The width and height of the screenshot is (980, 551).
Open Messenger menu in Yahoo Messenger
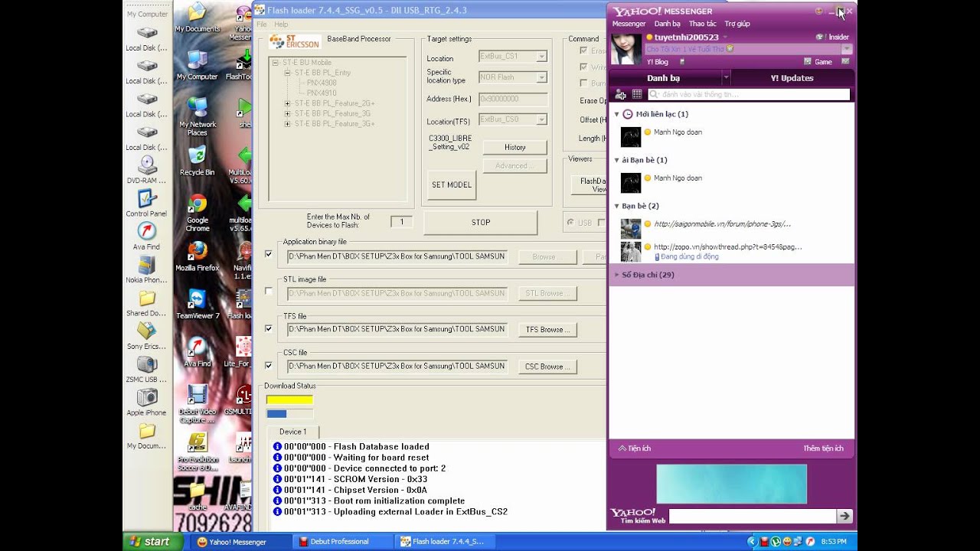tap(629, 24)
